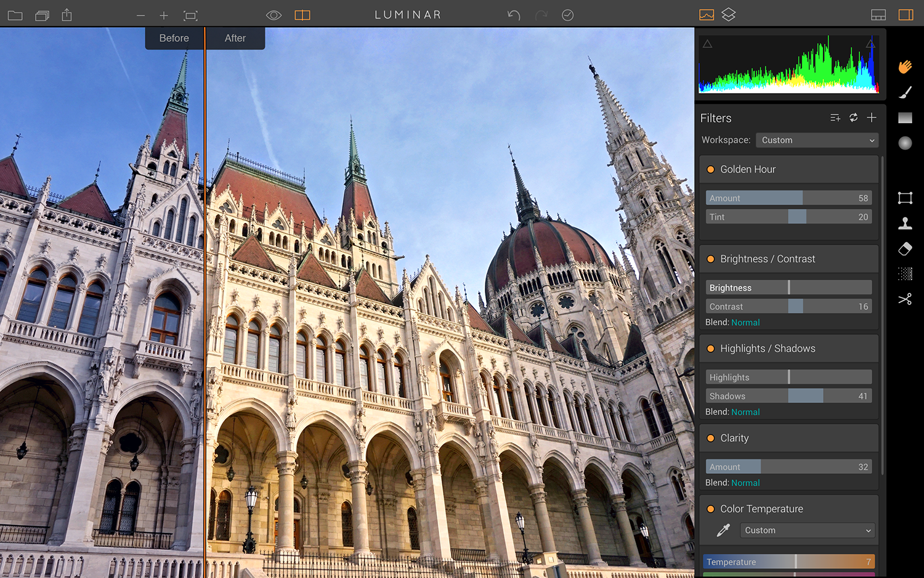
Task: Click the After label tab
Action: point(235,38)
